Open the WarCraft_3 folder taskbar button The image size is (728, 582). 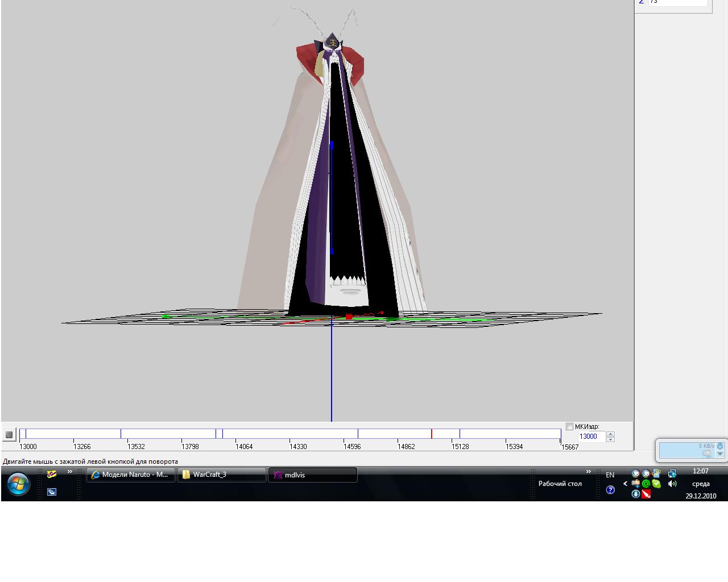(221, 475)
